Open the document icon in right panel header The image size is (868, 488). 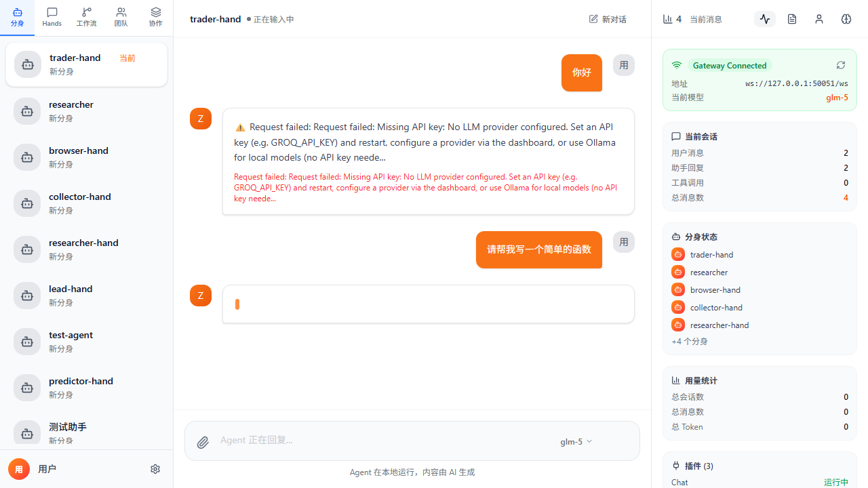792,19
